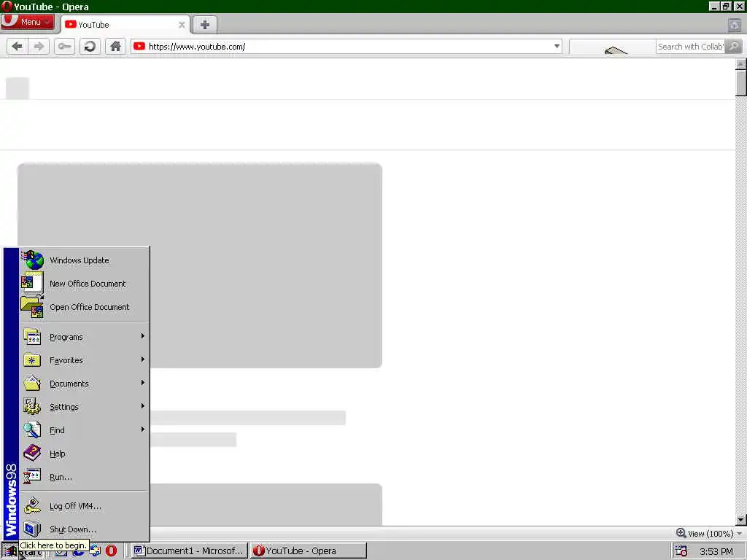747x560 pixels.
Task: Expand the Programs arrow
Action: click(142, 336)
